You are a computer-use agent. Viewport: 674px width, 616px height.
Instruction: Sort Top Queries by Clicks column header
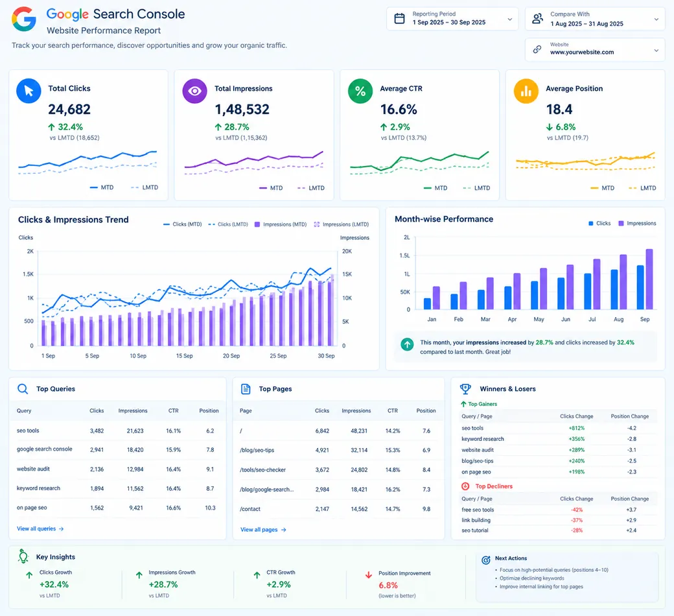97,411
